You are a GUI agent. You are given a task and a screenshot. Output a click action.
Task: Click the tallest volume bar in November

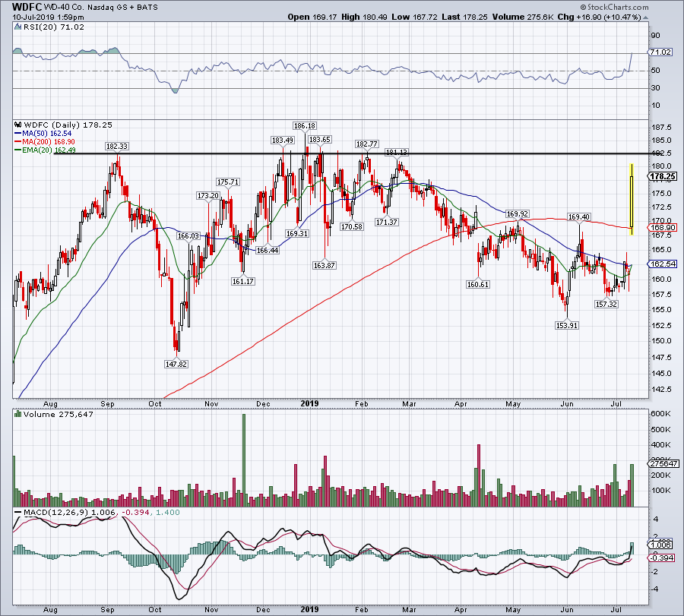click(x=244, y=460)
